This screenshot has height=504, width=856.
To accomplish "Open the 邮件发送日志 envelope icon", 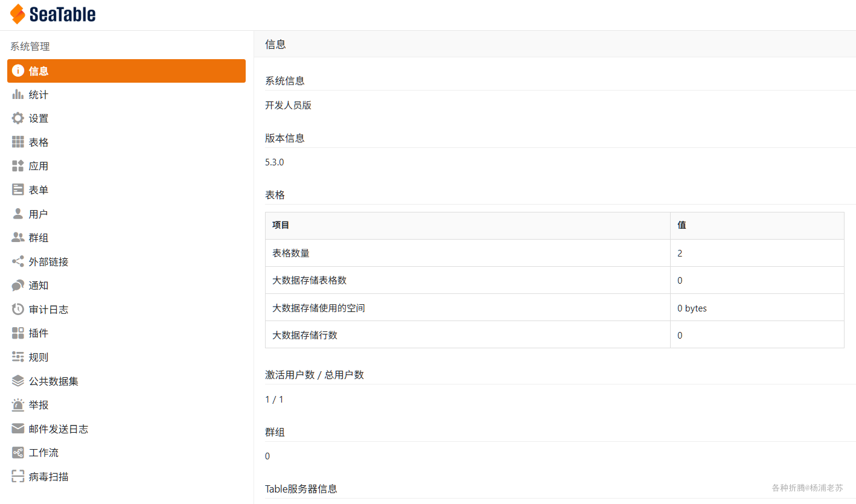I will click(18, 429).
